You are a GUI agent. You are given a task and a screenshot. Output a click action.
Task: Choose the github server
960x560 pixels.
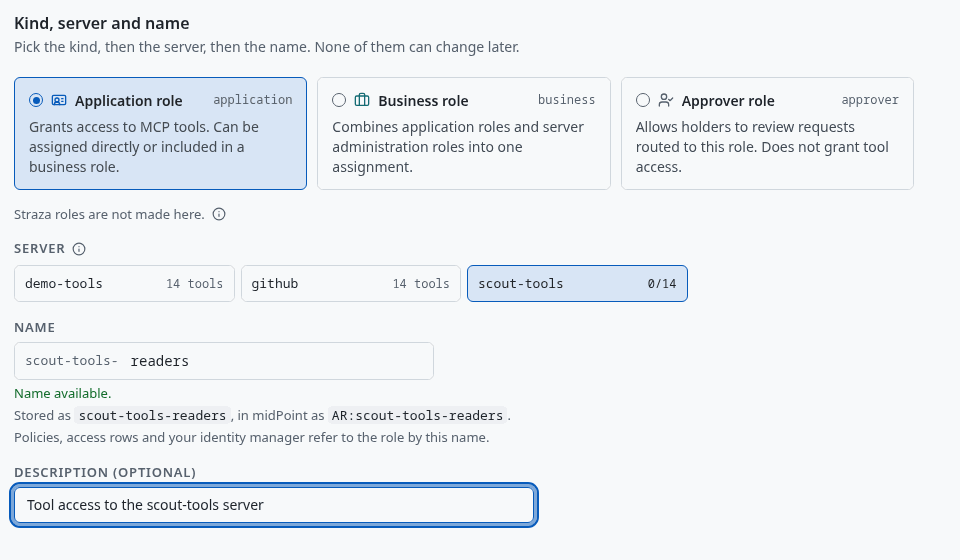[x=351, y=283]
